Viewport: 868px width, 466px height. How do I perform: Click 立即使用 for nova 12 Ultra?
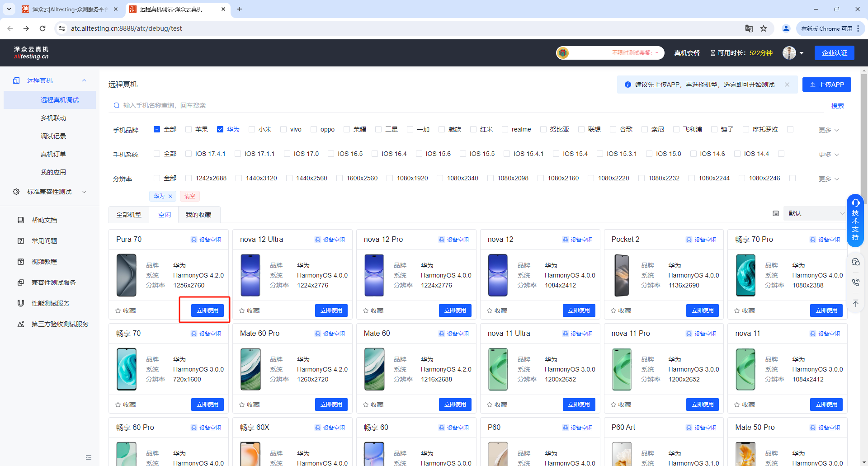tap(331, 311)
